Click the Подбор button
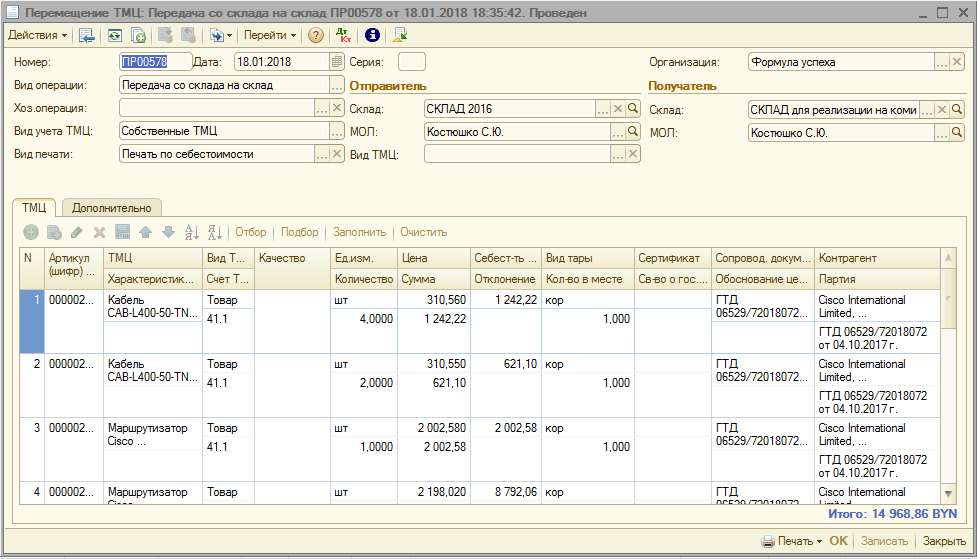The image size is (977, 559). [x=300, y=232]
